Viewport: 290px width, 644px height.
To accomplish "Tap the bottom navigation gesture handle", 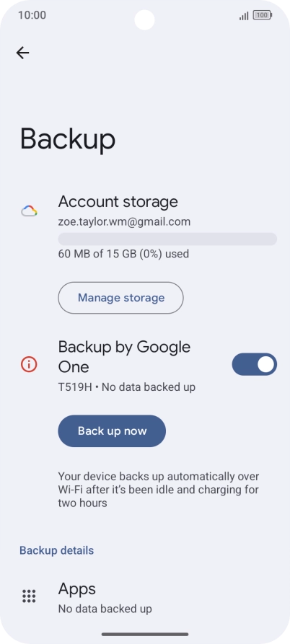I will pyautogui.click(x=145, y=634).
